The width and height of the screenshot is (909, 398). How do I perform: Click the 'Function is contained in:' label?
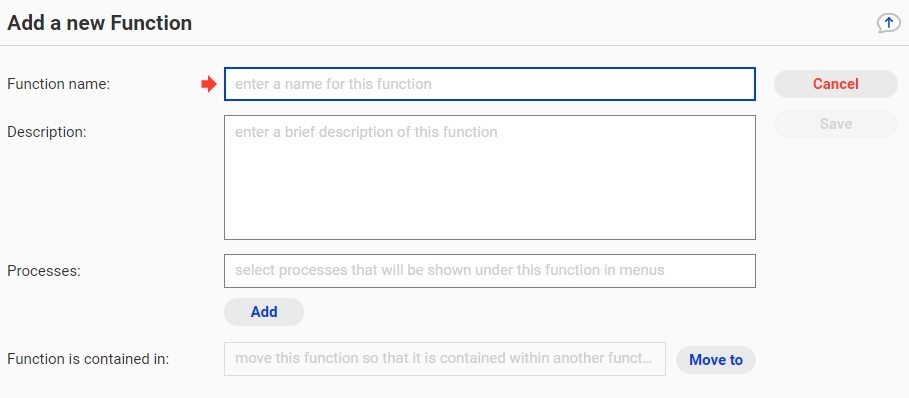88,359
